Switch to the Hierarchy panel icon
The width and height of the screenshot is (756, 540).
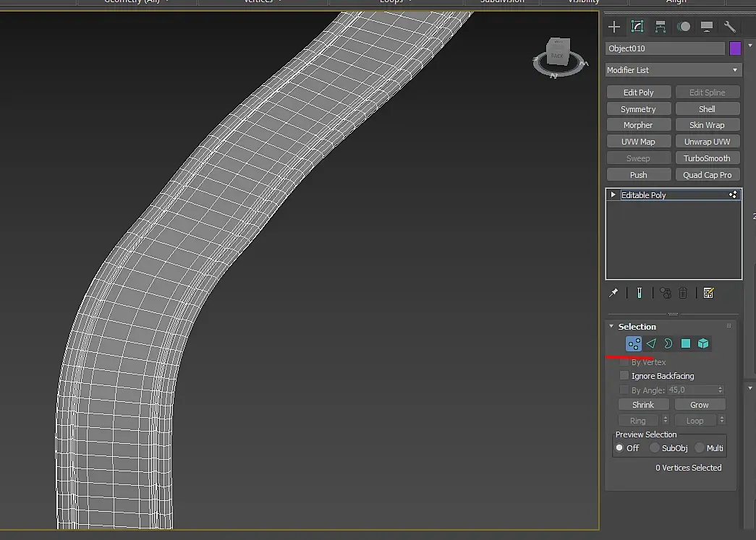pos(660,27)
